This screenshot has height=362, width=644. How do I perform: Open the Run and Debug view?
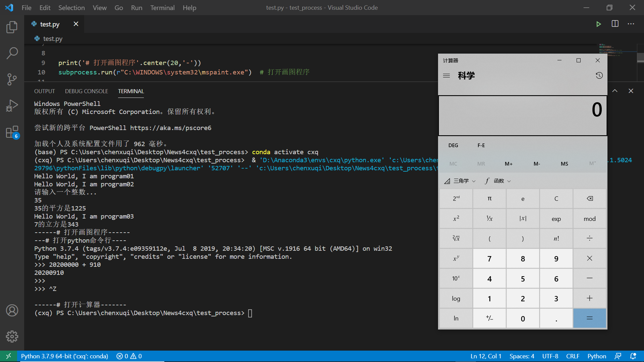[x=12, y=105]
